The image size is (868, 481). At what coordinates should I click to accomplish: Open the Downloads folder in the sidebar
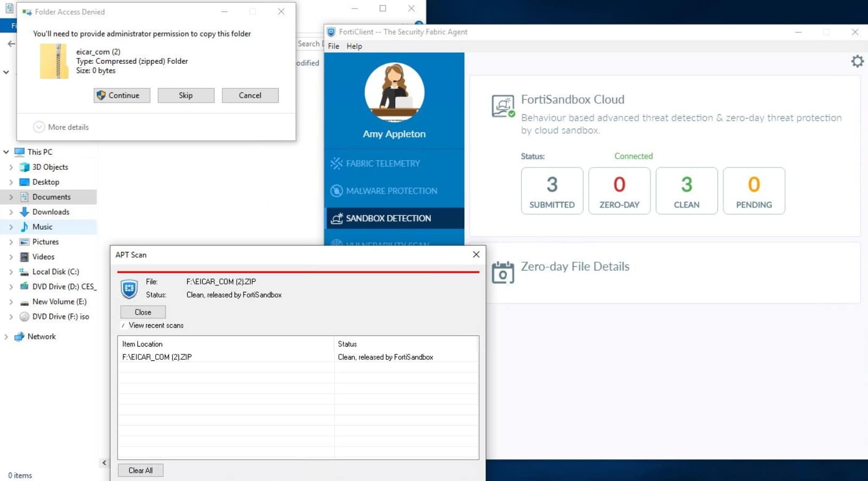point(51,212)
